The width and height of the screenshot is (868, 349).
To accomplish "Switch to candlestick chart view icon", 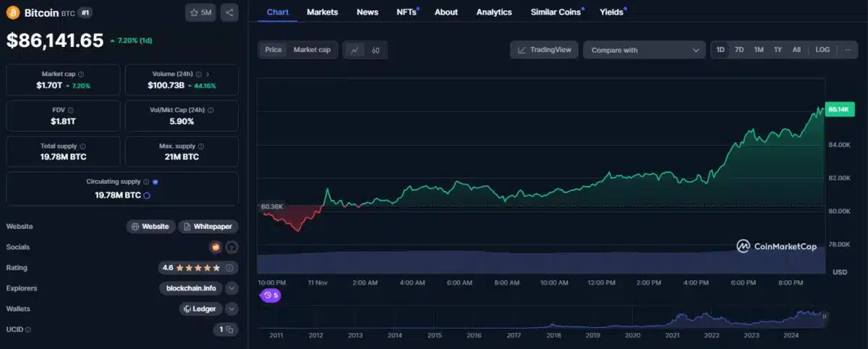I will coord(375,50).
